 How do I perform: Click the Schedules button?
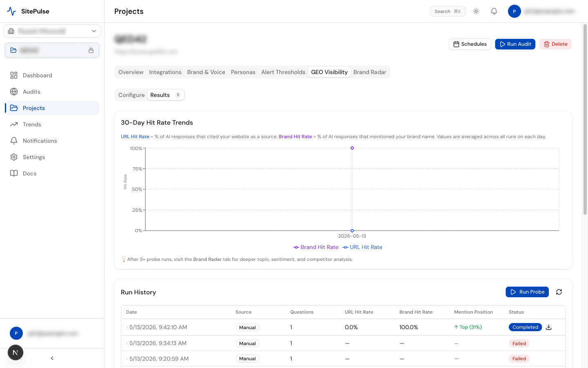coord(470,44)
